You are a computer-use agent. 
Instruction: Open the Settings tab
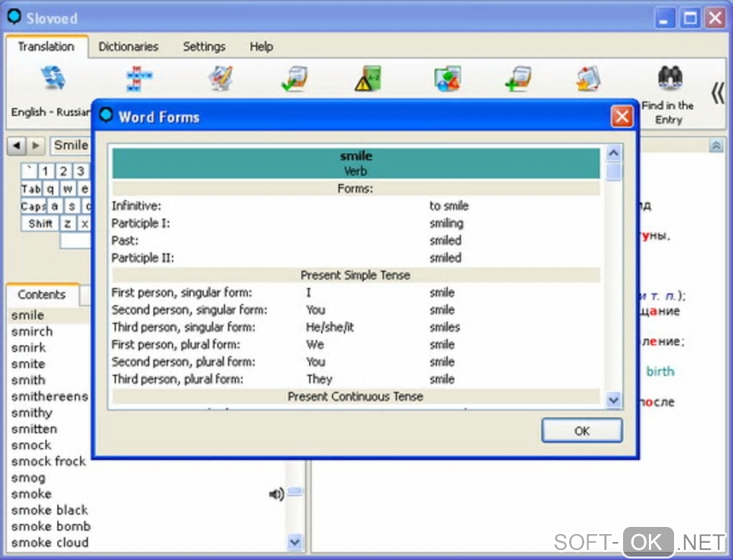[x=204, y=46]
